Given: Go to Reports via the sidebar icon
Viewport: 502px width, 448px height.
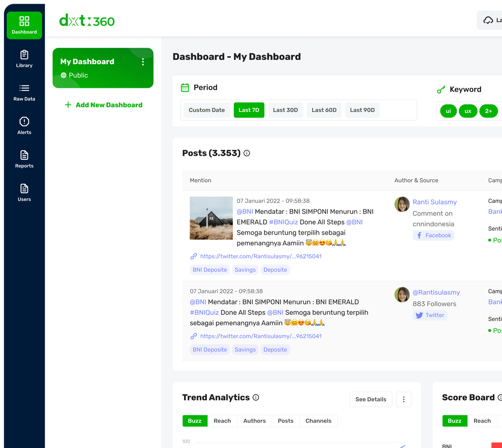Looking at the screenshot, I should point(24,158).
